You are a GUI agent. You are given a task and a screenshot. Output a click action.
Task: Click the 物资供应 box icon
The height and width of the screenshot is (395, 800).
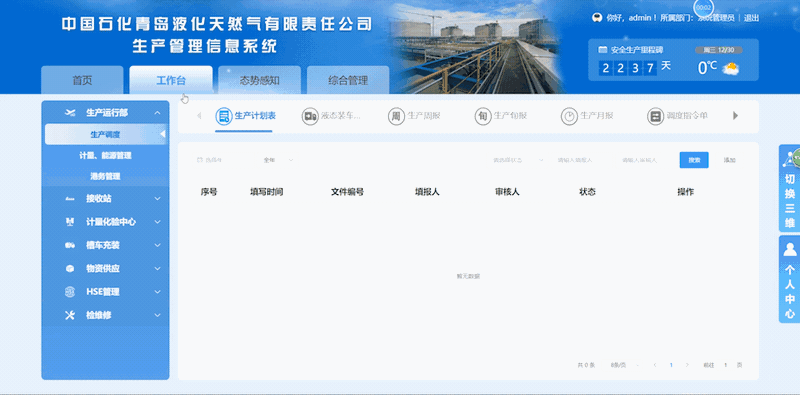click(x=70, y=268)
